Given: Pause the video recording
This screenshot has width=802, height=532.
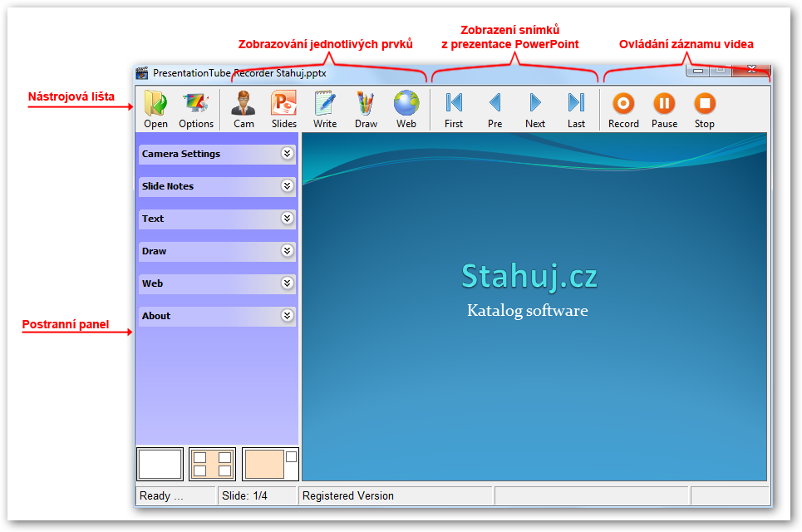Looking at the screenshot, I should pos(664,109).
